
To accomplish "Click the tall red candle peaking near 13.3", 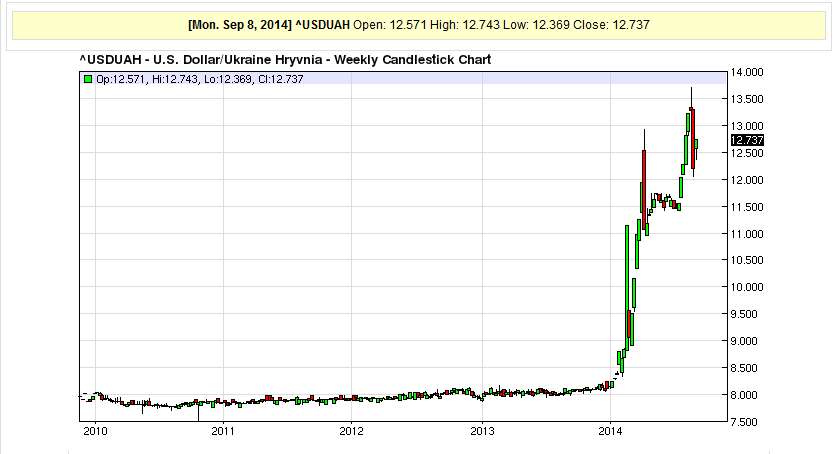I will tap(692, 138).
